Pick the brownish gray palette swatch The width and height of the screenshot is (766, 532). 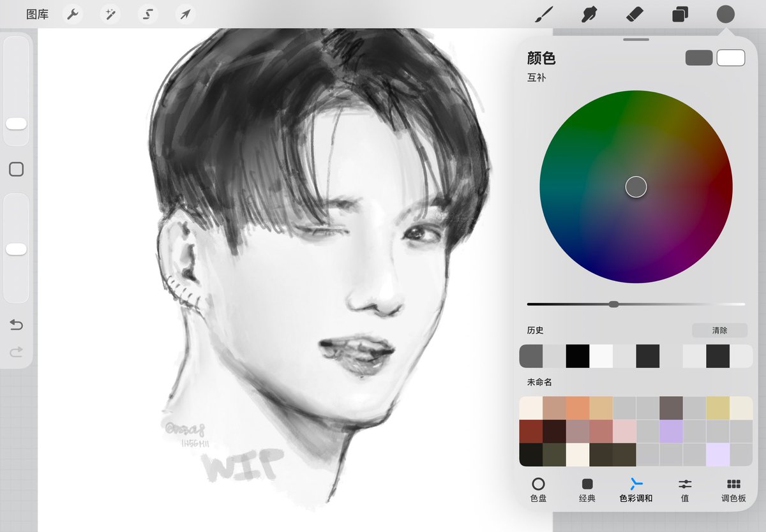671,408
